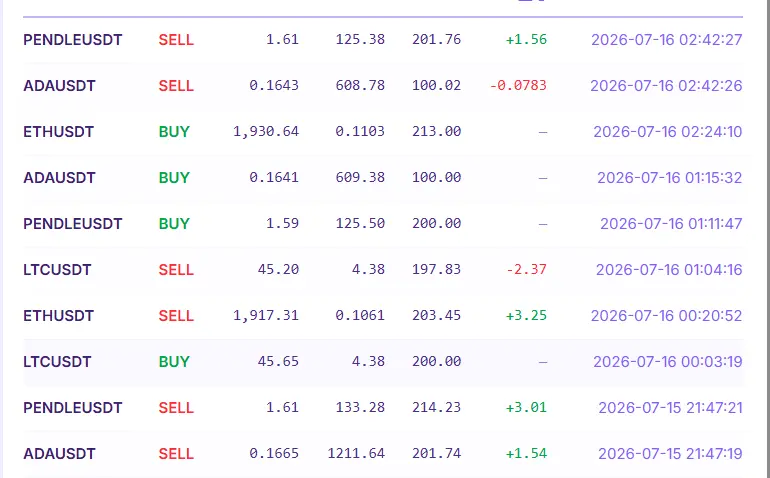Select ADAUSDT symbol sold at 0.1665
This screenshot has width=770, height=478.
(x=59, y=453)
